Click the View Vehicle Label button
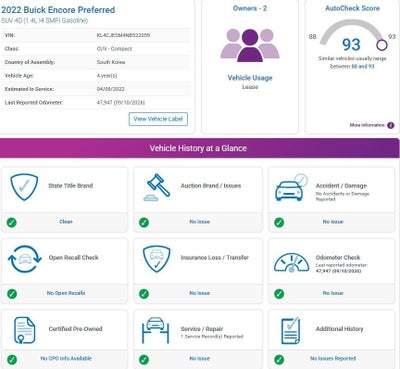400x369 pixels. click(158, 119)
